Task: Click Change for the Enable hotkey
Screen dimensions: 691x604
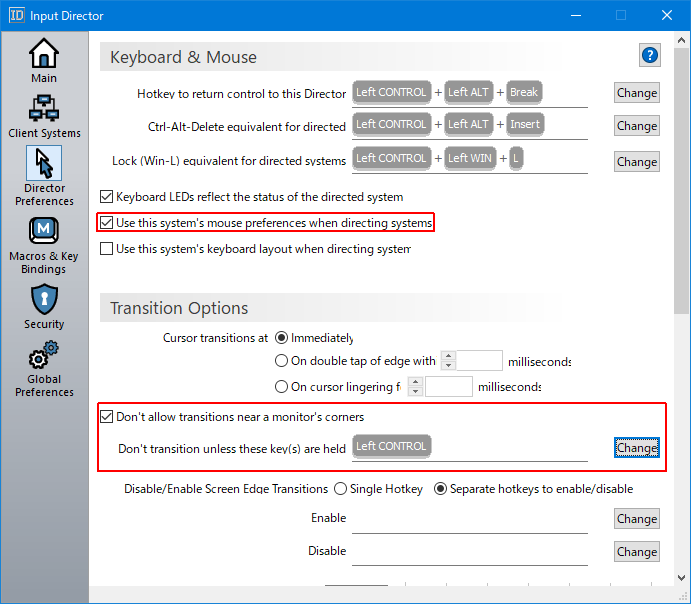Action: (x=636, y=519)
